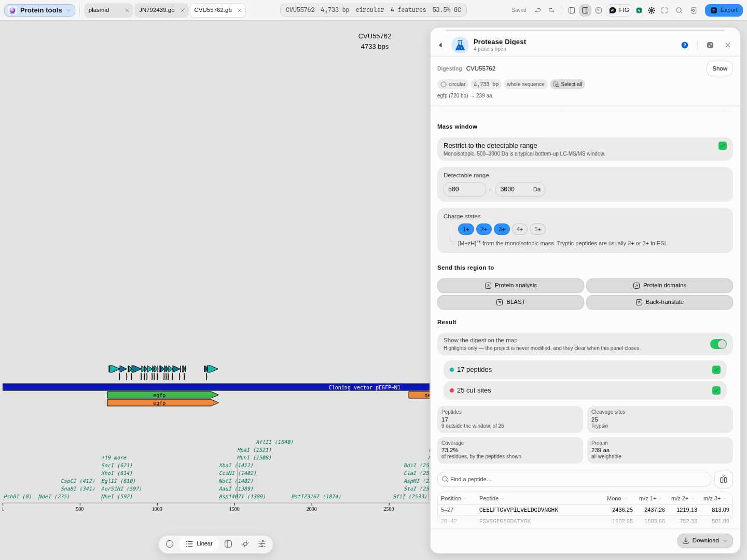Click the undo arrow icon
Viewport: 747px width, 560px height.
click(x=538, y=10)
